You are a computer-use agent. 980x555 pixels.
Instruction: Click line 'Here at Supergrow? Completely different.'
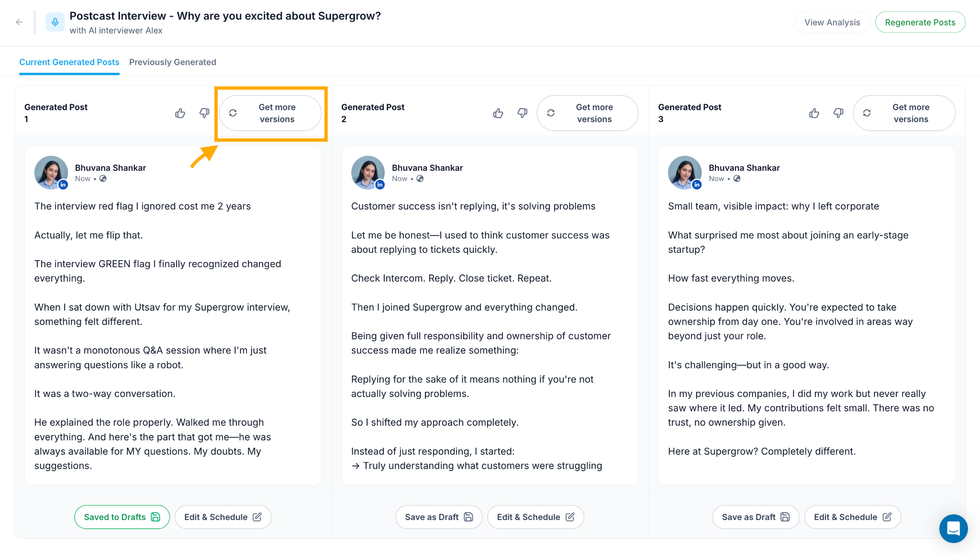pos(762,452)
